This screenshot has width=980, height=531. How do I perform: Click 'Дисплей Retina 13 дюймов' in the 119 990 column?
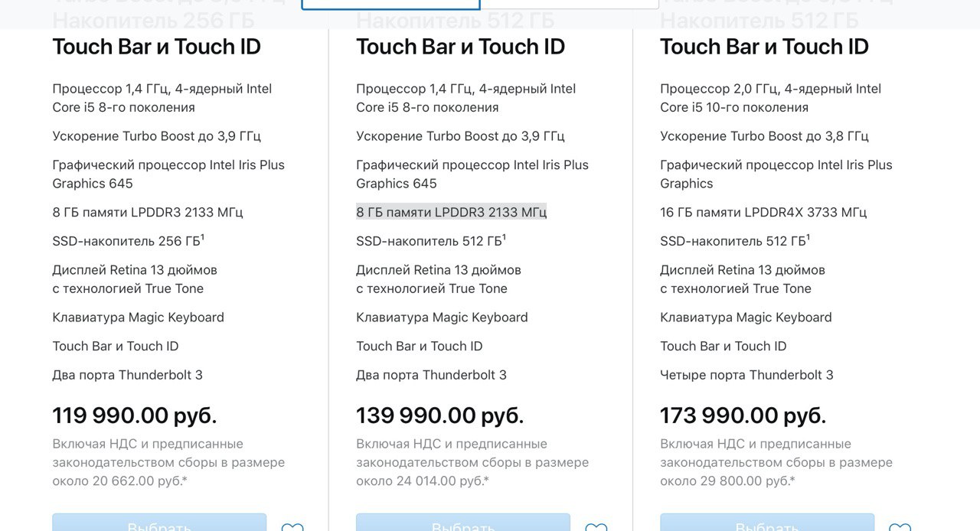(135, 270)
